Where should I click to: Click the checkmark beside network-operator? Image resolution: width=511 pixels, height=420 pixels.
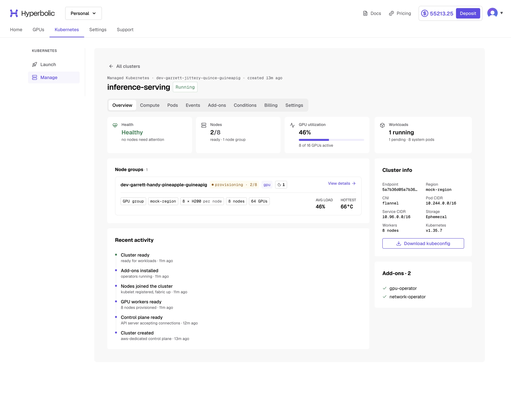coord(385,297)
